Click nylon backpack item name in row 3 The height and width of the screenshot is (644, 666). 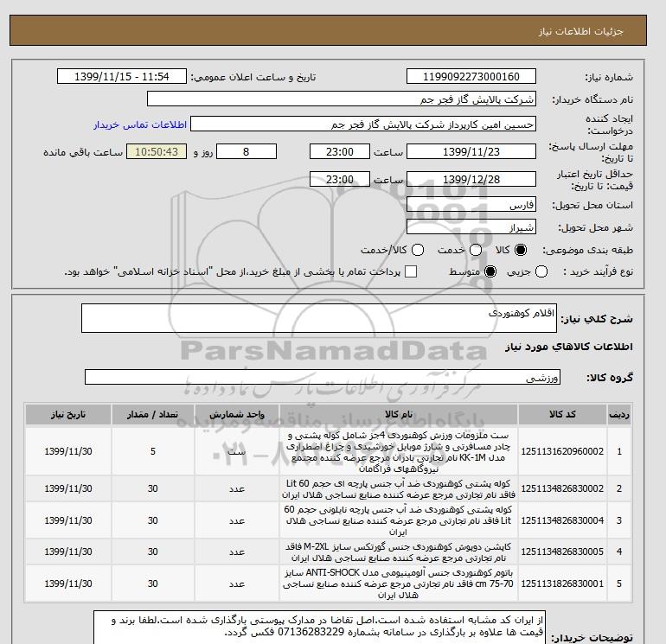(x=399, y=520)
